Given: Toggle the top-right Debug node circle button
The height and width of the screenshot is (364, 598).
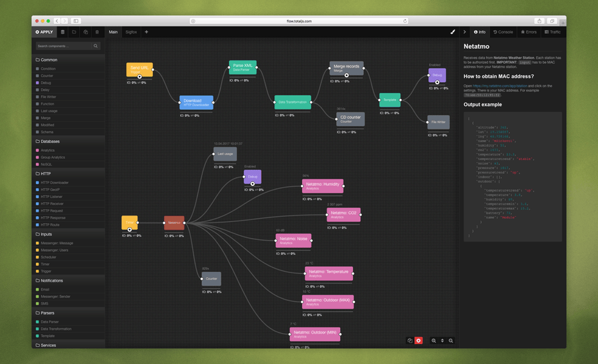Looking at the screenshot, I should pyautogui.click(x=437, y=82).
